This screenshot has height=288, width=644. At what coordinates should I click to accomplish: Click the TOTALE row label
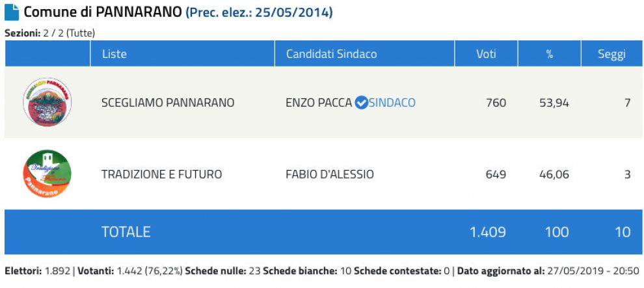click(126, 232)
